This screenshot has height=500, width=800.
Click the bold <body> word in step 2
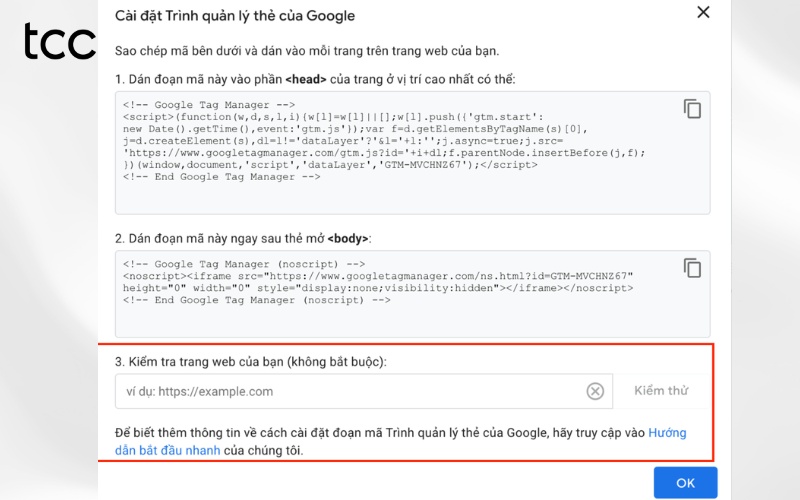click(348, 239)
